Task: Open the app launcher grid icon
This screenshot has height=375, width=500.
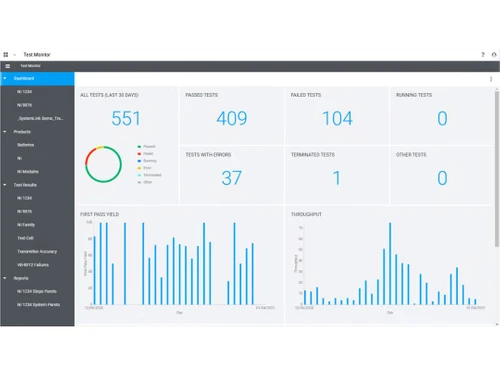Action: (6, 54)
